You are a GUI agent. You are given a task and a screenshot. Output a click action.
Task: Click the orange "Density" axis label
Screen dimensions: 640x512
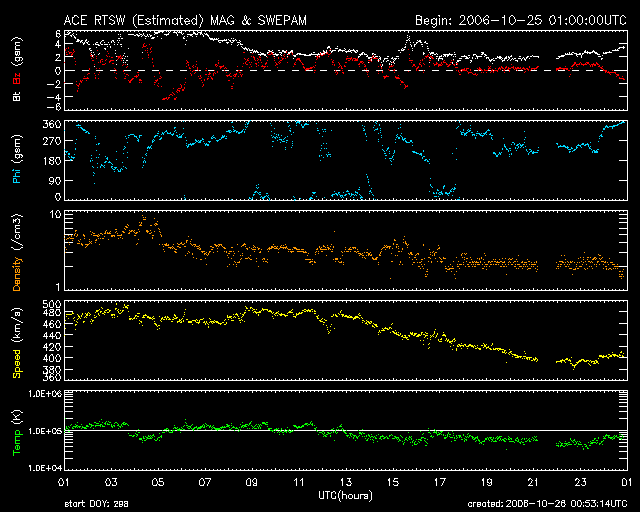coord(17,274)
